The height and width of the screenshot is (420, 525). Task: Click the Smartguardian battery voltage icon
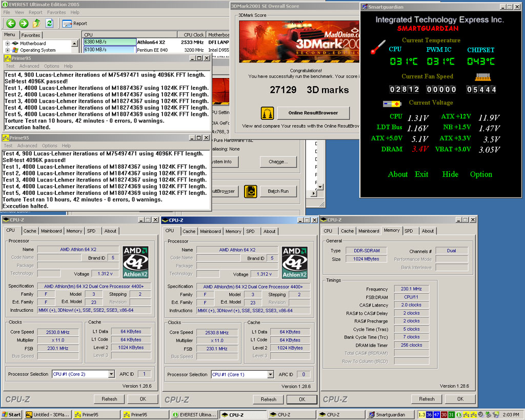coord(392,104)
